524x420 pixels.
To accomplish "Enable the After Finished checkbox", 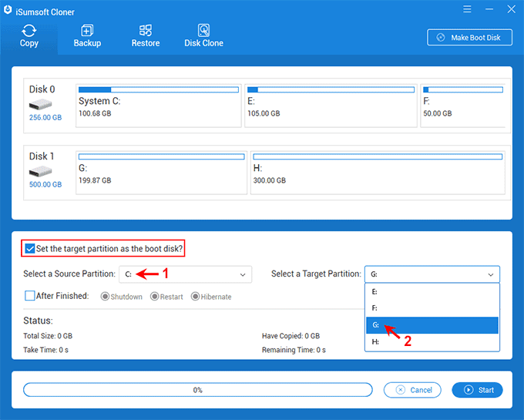I will [x=30, y=296].
